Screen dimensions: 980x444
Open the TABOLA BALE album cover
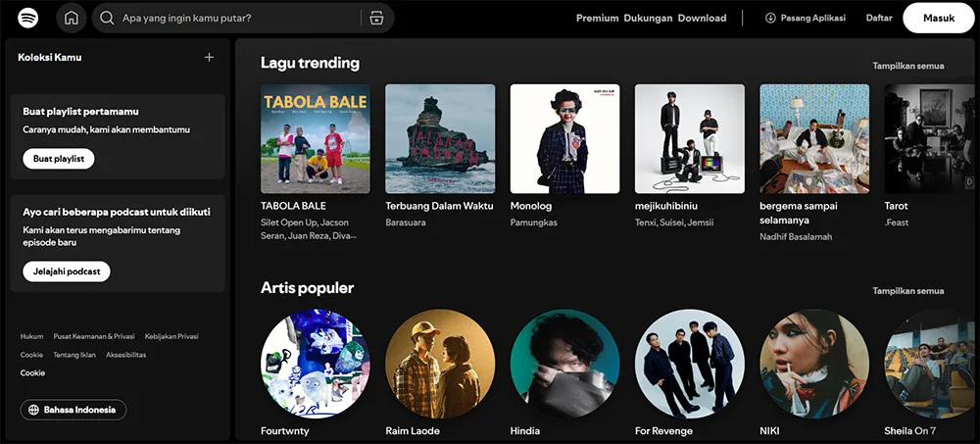coord(315,139)
